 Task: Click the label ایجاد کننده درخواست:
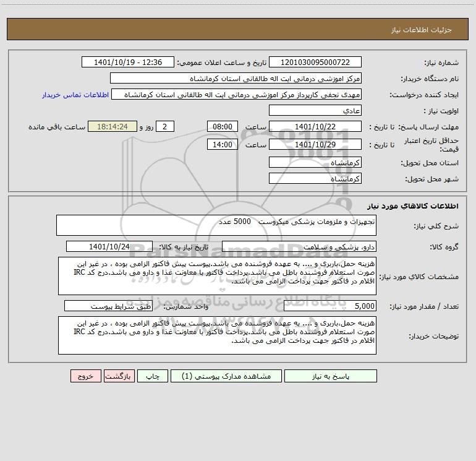click(425, 95)
